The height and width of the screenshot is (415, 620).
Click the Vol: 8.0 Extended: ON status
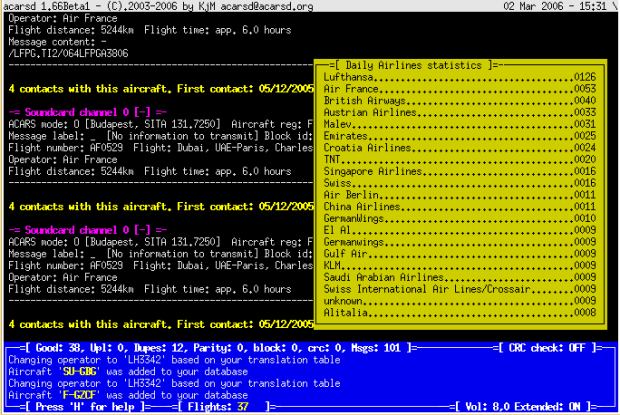522,407
